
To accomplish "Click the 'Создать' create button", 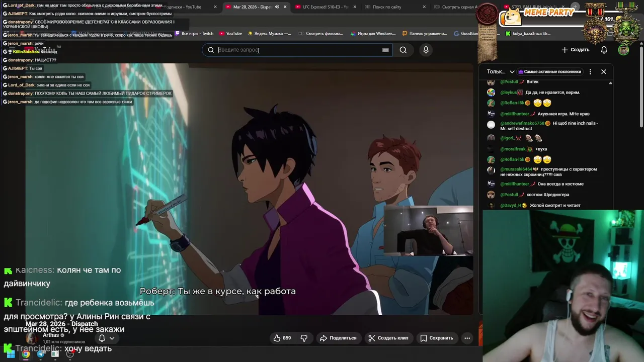I will [576, 50].
